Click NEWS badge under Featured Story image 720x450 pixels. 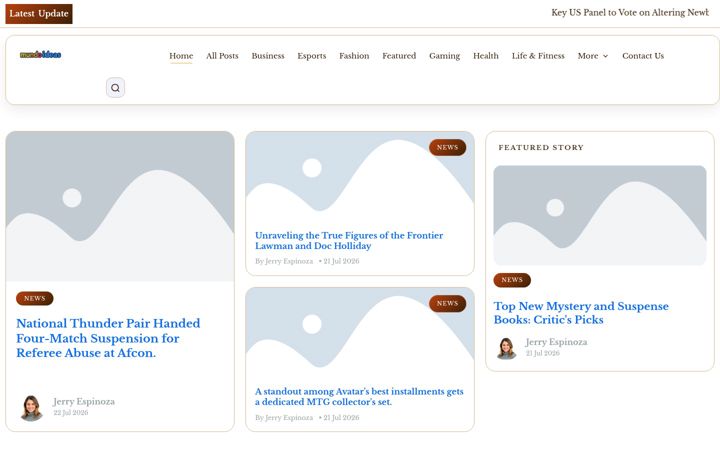[x=512, y=280]
